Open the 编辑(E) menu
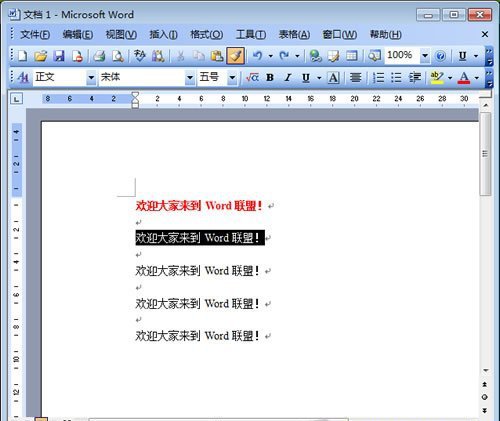 click(78, 34)
